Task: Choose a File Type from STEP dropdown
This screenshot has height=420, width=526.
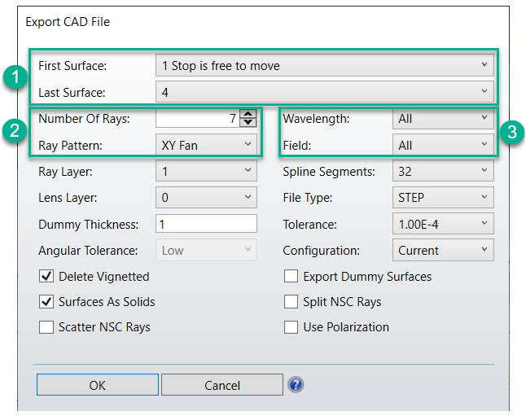Action: point(443,198)
